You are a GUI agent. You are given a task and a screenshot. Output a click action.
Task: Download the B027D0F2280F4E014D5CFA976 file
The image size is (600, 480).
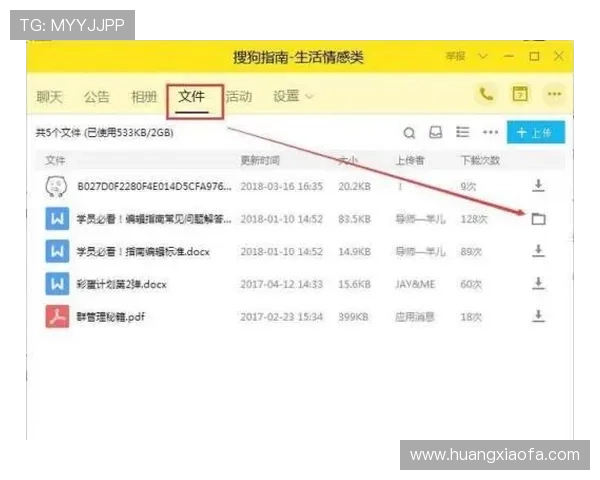538,186
